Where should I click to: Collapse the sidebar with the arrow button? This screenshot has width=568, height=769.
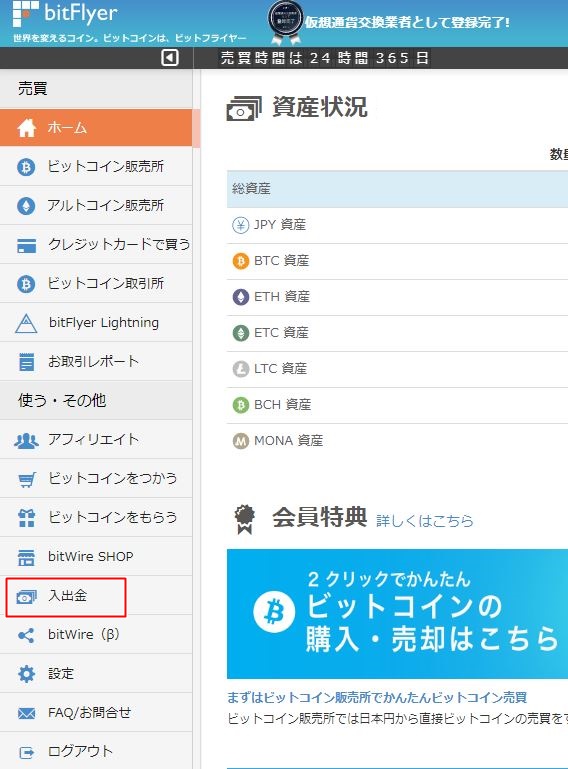pos(169,58)
